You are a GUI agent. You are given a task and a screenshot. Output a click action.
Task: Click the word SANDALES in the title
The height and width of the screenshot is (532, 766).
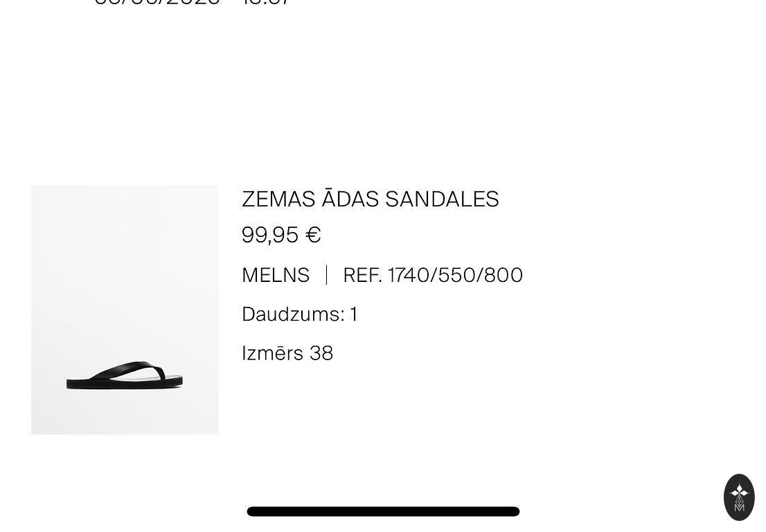[x=442, y=199]
